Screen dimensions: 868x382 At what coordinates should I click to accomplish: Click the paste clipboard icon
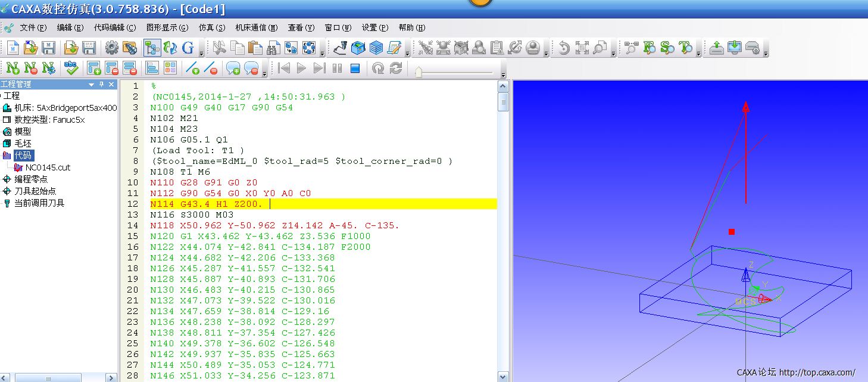click(x=255, y=48)
